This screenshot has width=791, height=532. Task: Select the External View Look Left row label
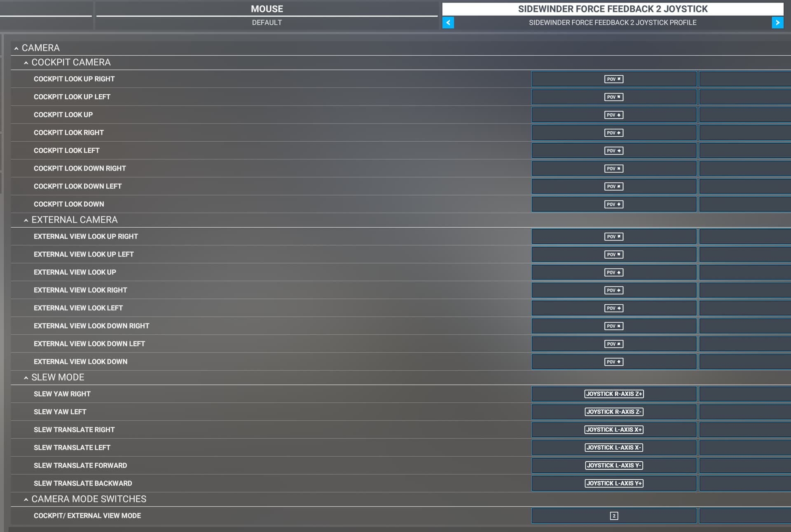pyautogui.click(x=78, y=308)
